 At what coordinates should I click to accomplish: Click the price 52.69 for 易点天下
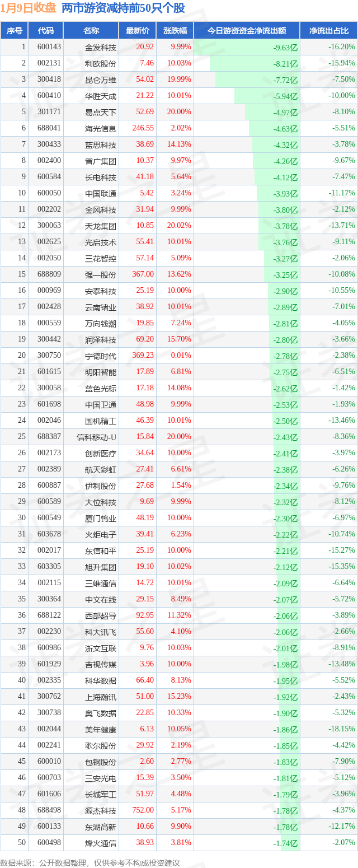pos(145,112)
